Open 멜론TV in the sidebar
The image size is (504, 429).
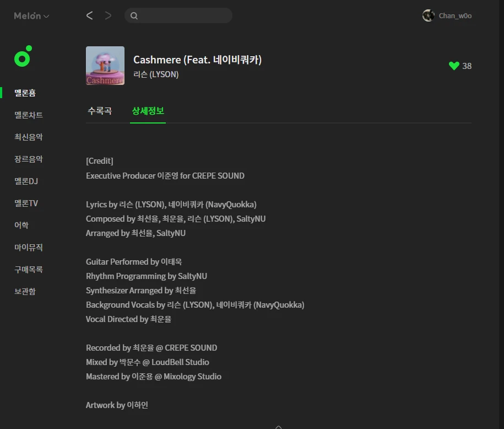pyautogui.click(x=26, y=203)
